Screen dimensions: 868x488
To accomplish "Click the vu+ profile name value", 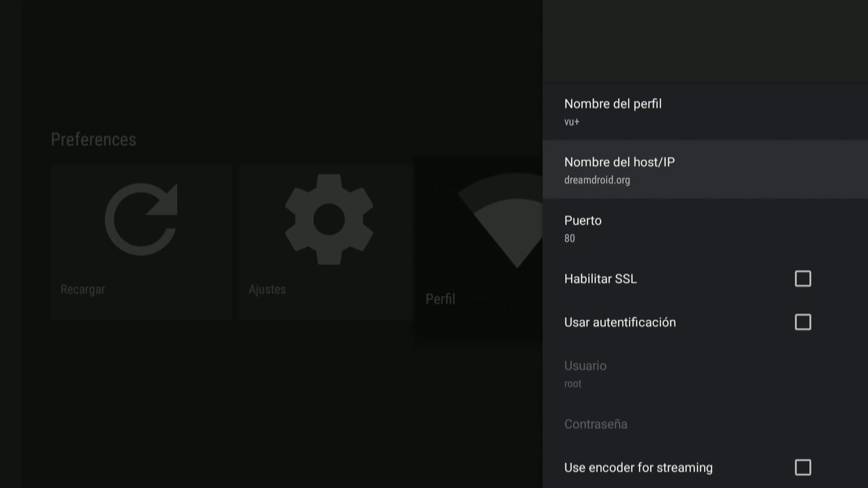I will click(571, 122).
